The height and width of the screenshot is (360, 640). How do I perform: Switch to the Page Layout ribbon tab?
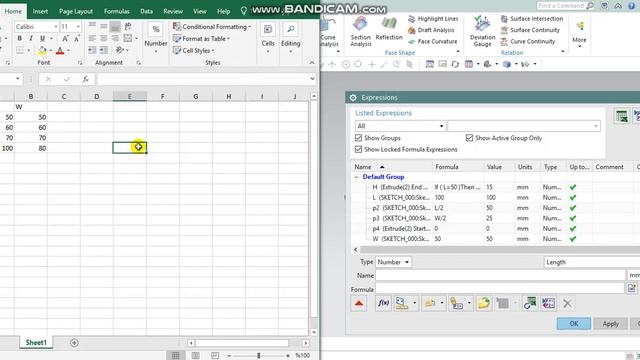[76, 11]
